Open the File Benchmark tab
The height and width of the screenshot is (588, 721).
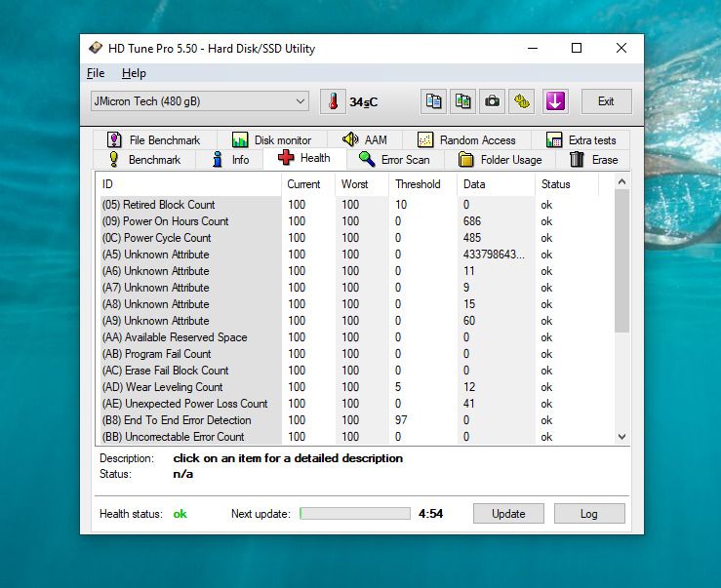tap(154, 139)
